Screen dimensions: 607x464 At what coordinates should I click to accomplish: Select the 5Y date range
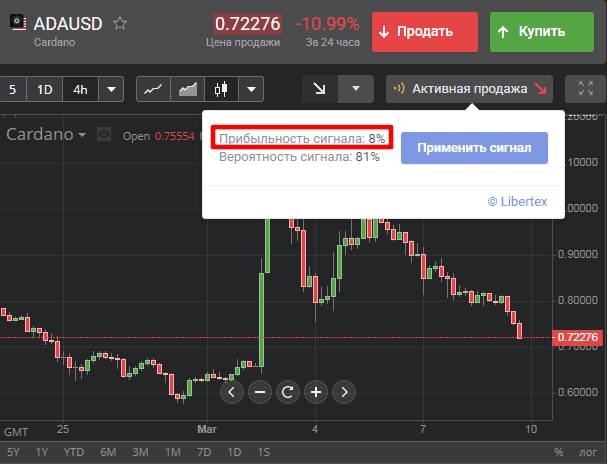coord(13,452)
